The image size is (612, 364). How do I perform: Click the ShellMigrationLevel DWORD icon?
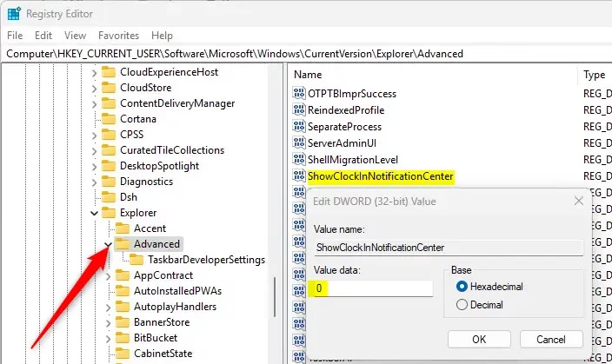point(299,159)
